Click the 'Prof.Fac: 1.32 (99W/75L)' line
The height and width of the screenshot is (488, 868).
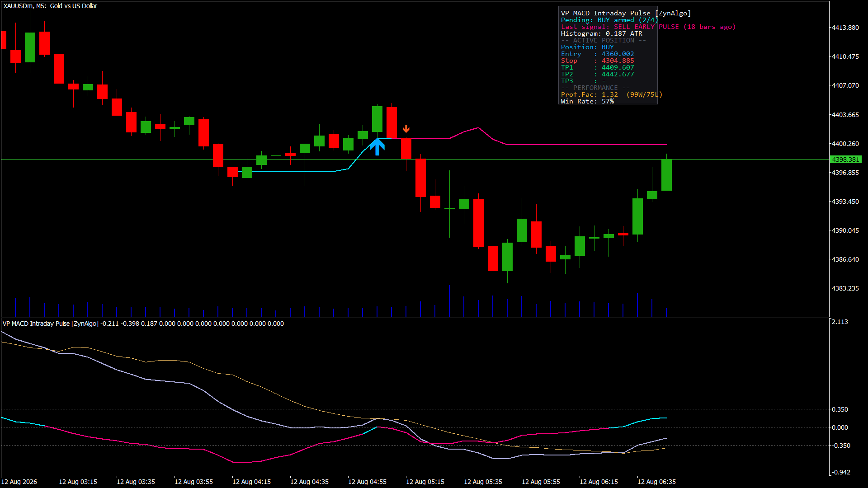click(611, 94)
